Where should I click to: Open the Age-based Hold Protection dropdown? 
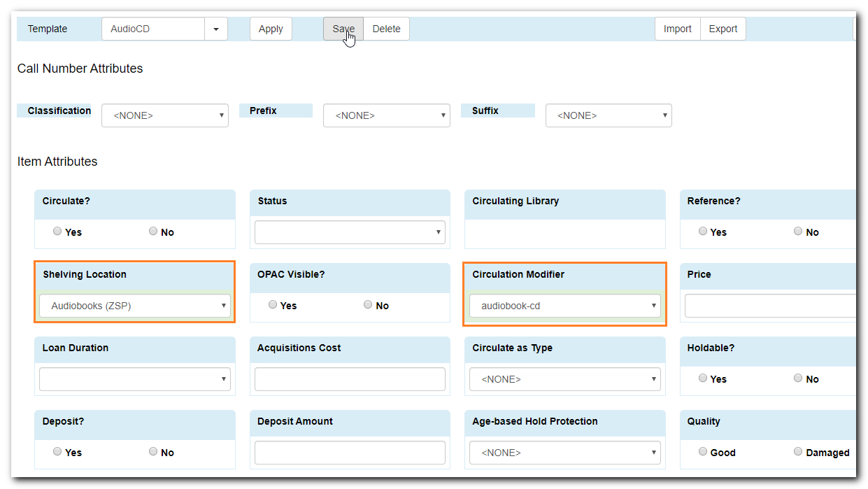click(x=565, y=453)
